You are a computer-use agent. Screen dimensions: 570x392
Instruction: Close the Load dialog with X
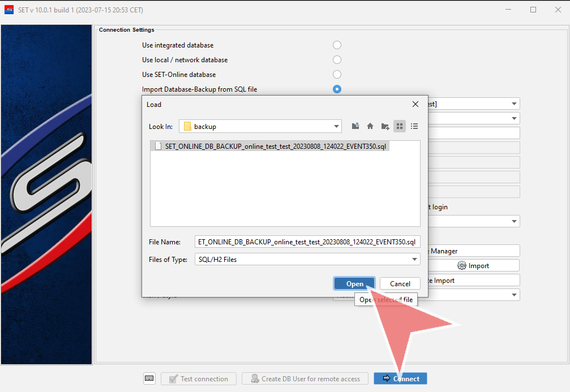[x=415, y=104]
